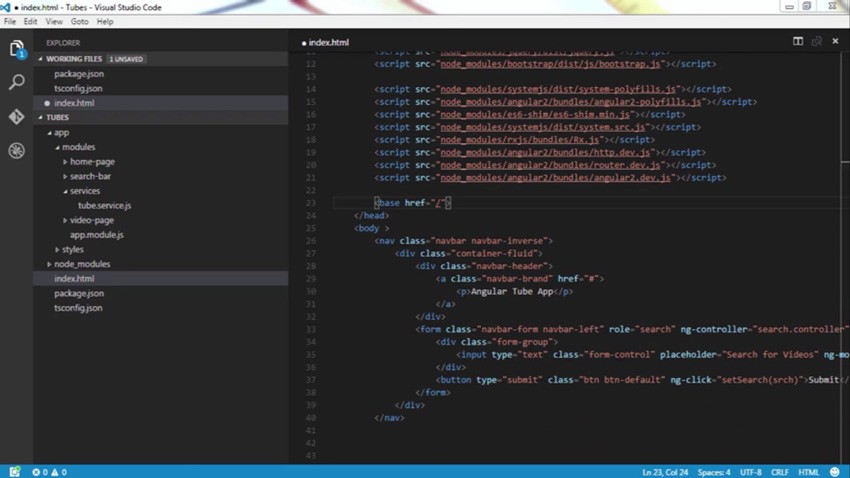Open the Help menu
The height and width of the screenshot is (478, 850).
point(105,22)
